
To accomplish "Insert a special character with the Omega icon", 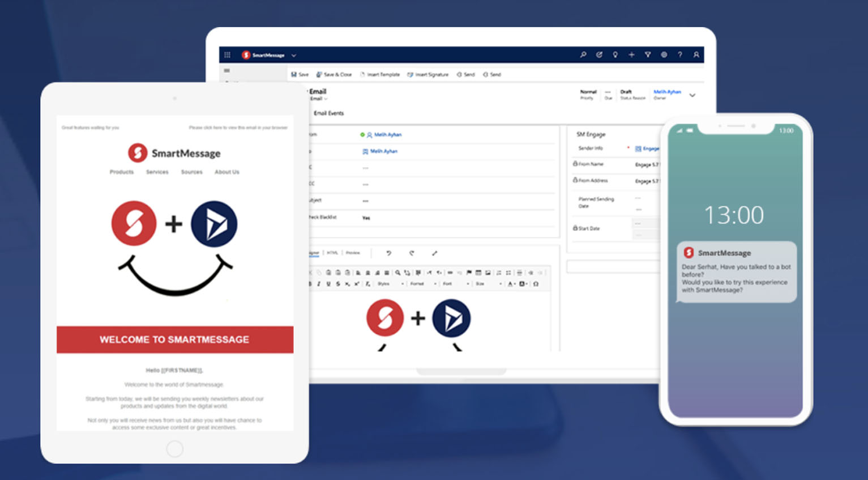I will pyautogui.click(x=536, y=284).
